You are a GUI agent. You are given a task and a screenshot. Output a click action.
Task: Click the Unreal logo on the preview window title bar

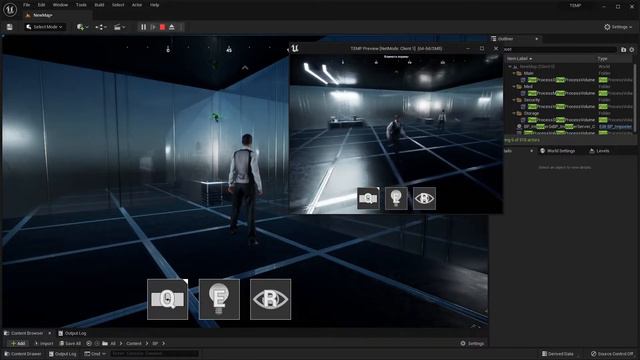[295, 48]
